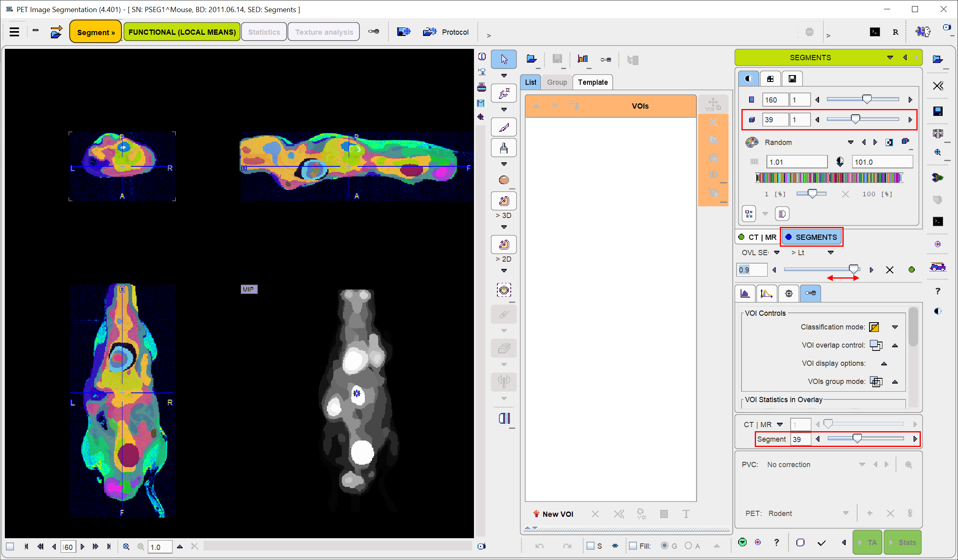Click the save icon in right sidebar
Image resolution: width=958 pixels, height=560 pixels.
[938, 111]
